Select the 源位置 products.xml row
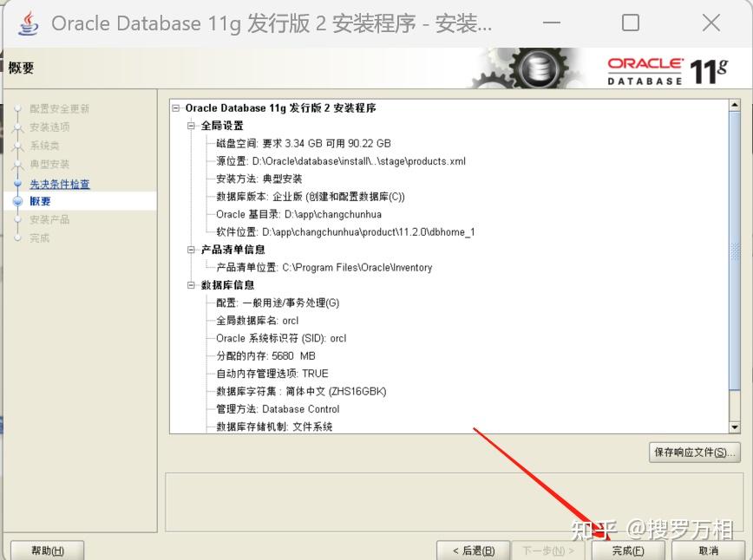The image size is (753, 560). pos(341,161)
